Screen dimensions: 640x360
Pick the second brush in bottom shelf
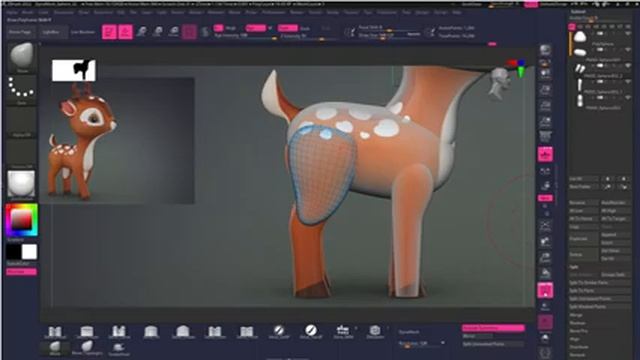(x=87, y=331)
